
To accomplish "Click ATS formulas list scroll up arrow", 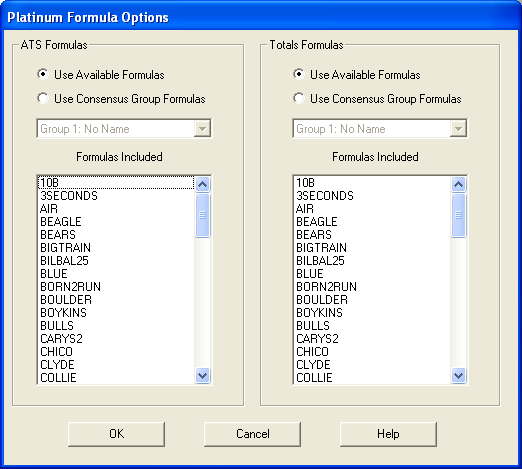I will [203, 184].
